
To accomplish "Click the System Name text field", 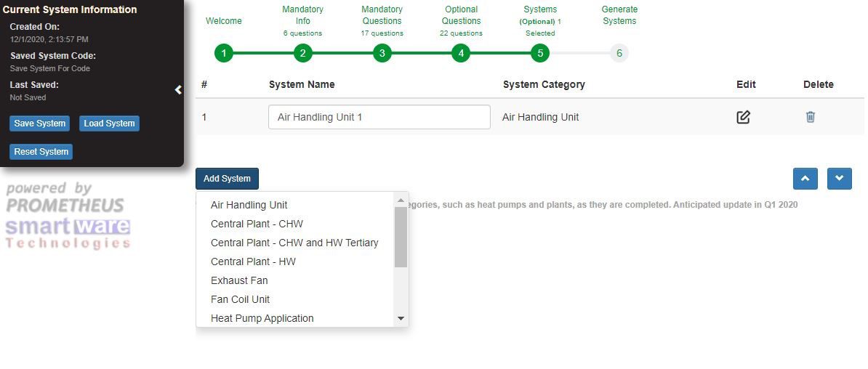I will pos(379,117).
